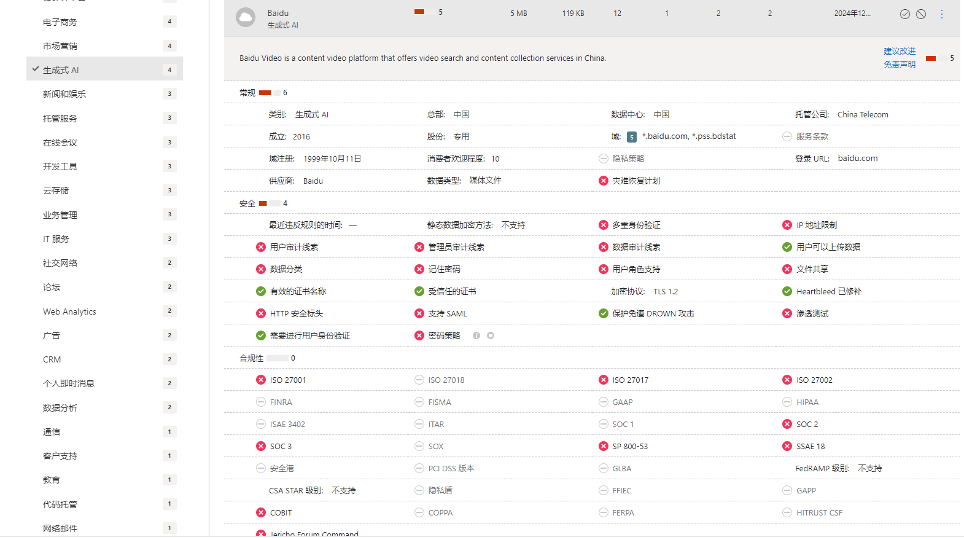Click the info icon next to 密码策略
The height and width of the screenshot is (538, 964).
[x=476, y=336]
